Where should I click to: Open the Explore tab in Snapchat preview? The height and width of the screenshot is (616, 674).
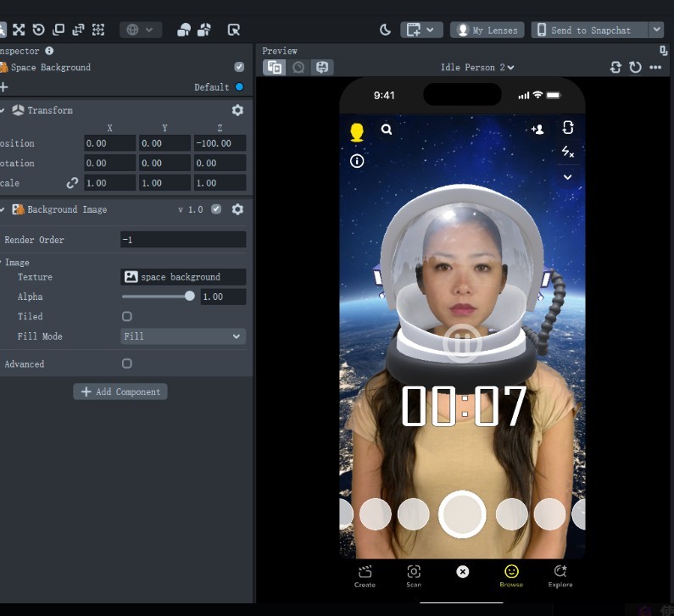point(560,576)
